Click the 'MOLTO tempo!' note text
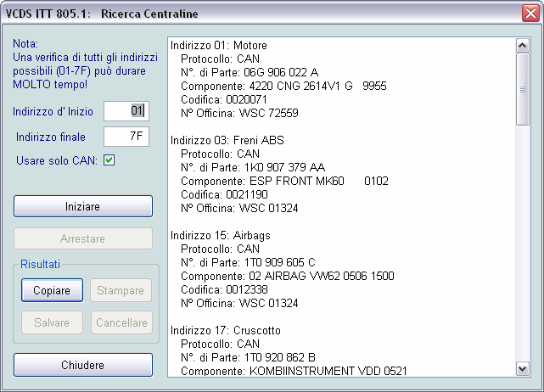Viewport: 544px width, 392px height. [x=50, y=84]
